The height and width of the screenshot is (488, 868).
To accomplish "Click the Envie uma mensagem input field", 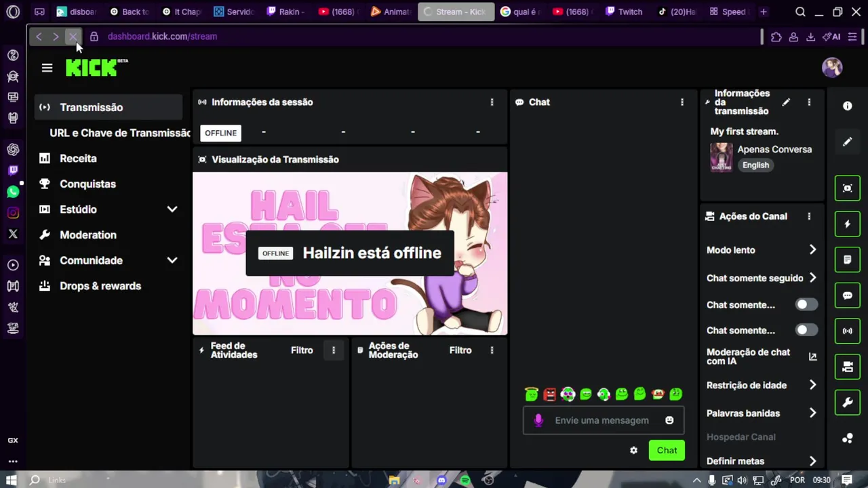I will [601, 420].
